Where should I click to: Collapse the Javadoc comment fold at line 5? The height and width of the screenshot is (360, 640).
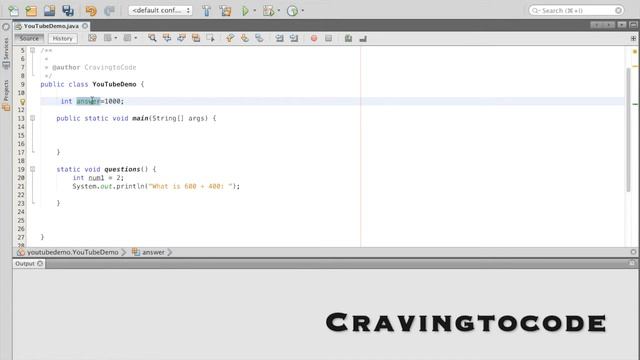click(x=33, y=51)
